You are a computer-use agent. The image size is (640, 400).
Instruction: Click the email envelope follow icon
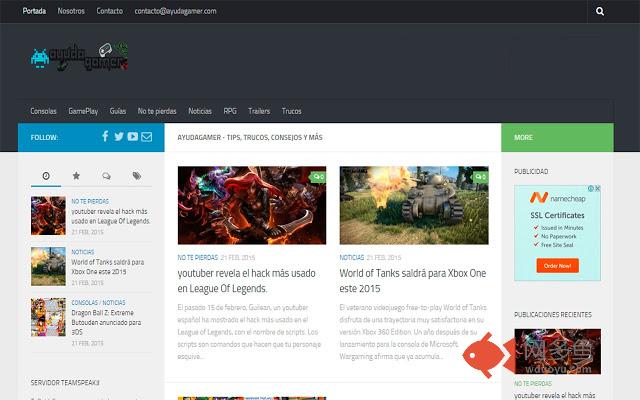tap(147, 137)
